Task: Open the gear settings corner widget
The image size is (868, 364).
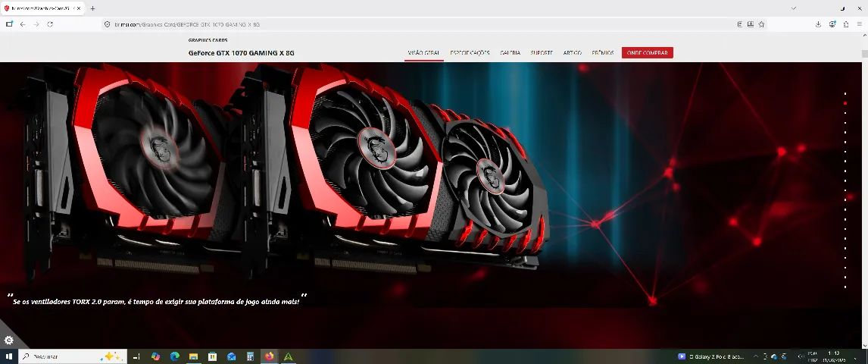Action: [8, 340]
